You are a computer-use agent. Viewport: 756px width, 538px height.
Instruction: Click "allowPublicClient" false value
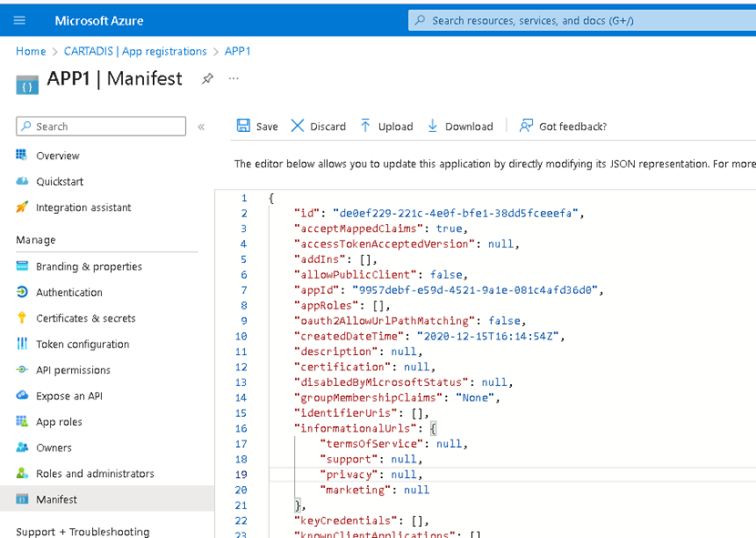tap(446, 275)
